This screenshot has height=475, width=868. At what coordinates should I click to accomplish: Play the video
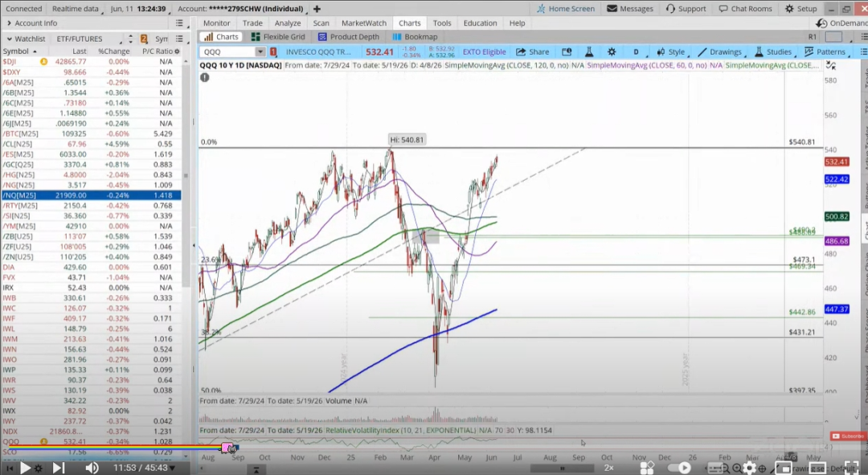(24, 469)
